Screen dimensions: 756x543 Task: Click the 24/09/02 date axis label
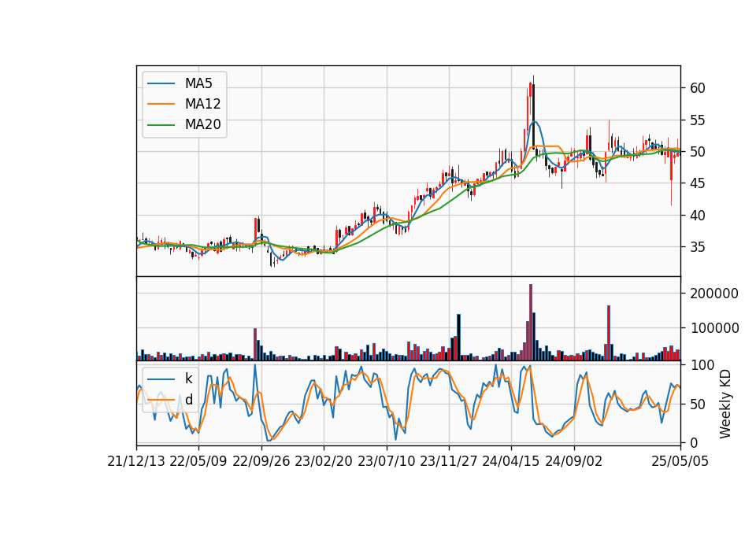(x=574, y=461)
